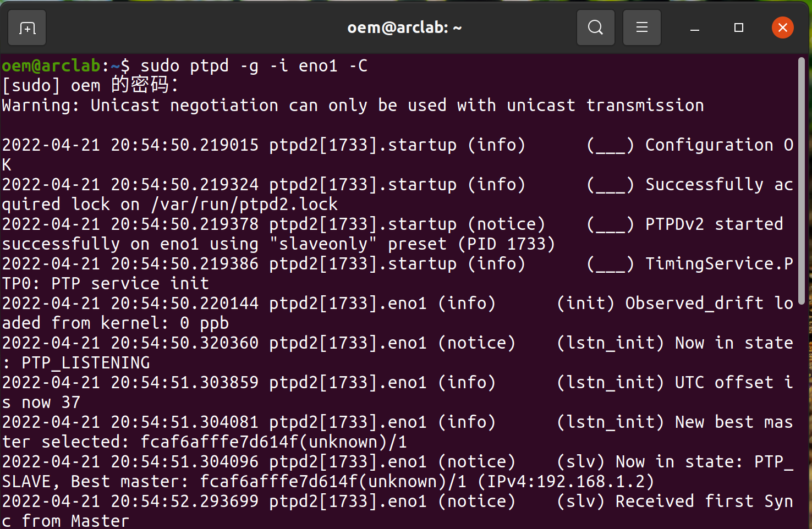This screenshot has width=812, height=529.
Task: Open the terminal search tool
Action: [596, 27]
